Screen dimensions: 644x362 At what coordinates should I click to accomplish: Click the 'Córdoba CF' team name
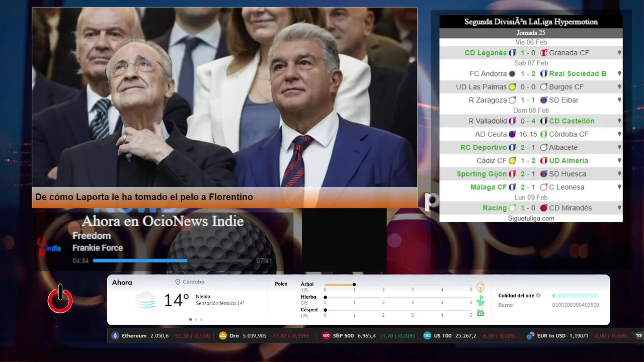click(x=569, y=134)
